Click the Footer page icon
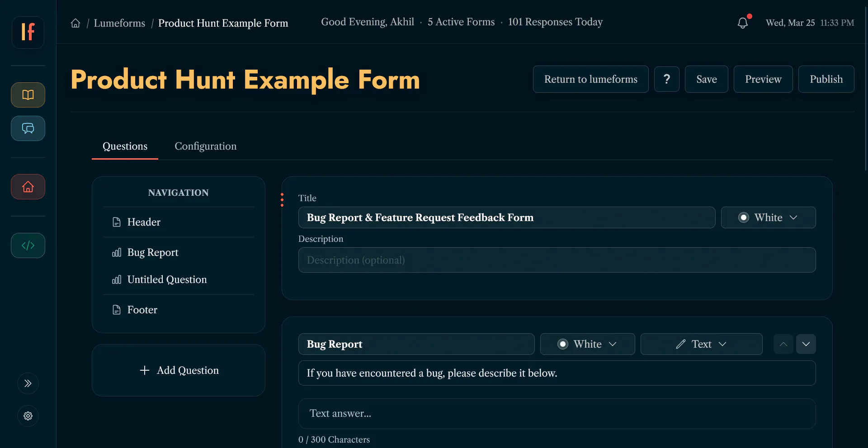Screen dimensions: 868x448 click(117, 310)
